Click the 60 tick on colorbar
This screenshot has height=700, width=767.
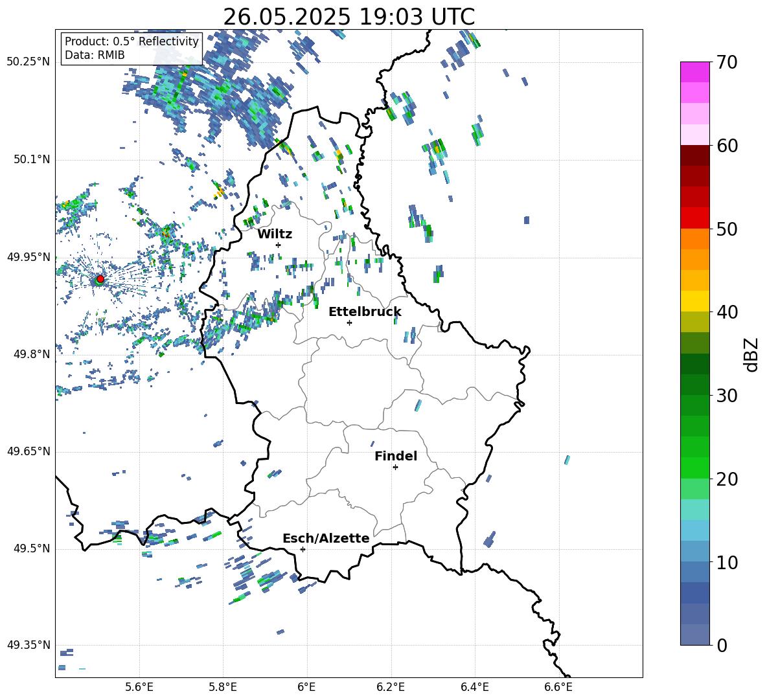pos(727,146)
